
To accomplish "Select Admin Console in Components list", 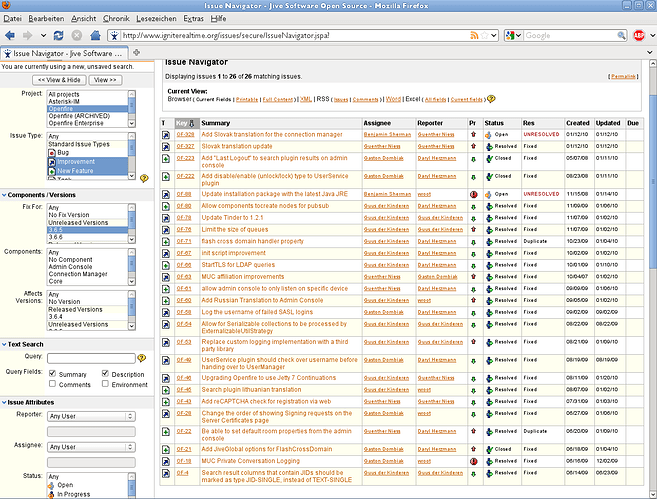I will 70,267.
